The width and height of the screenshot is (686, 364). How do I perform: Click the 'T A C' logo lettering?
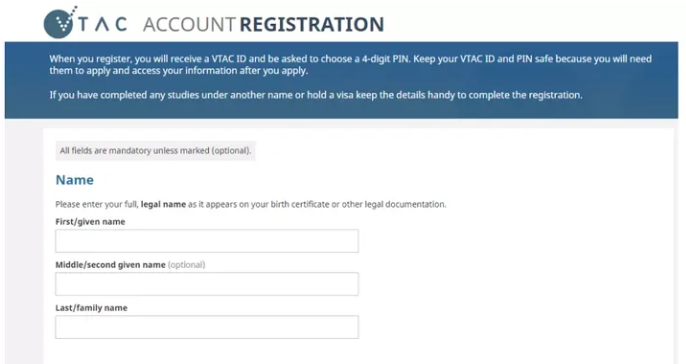pos(103,24)
